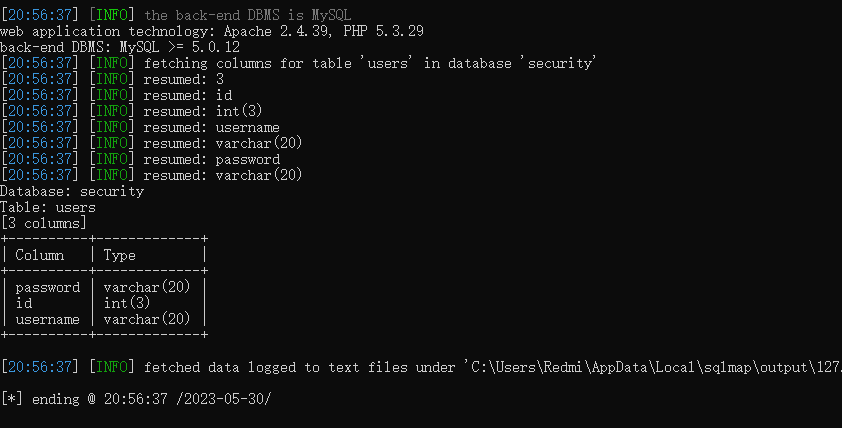Click the 'Database: security' line
The height and width of the screenshot is (428, 842).
coord(72,191)
